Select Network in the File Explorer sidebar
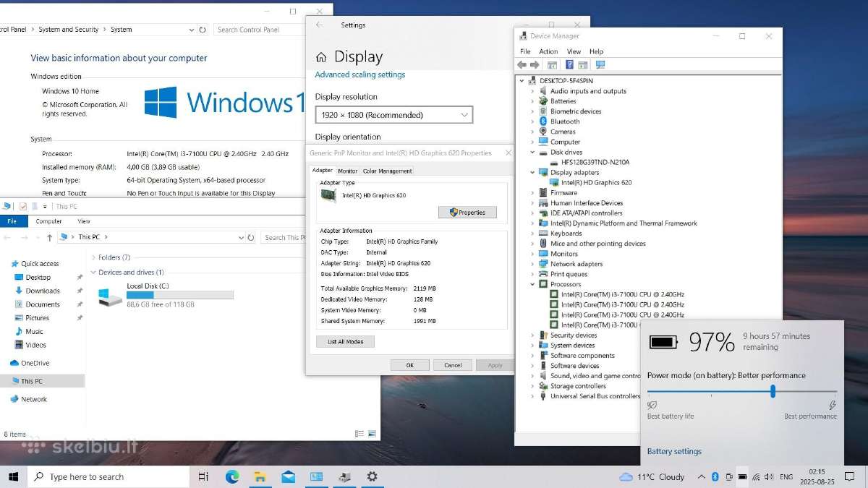 pos(33,399)
